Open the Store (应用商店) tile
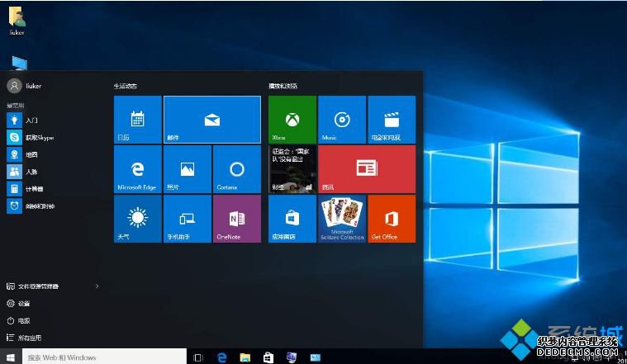Image resolution: width=627 pixels, height=364 pixels. [292, 219]
